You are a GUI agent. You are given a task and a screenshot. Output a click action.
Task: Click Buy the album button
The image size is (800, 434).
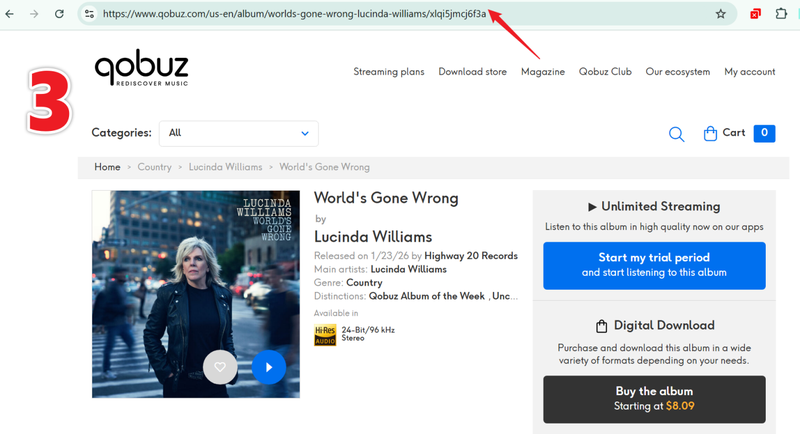(653, 399)
